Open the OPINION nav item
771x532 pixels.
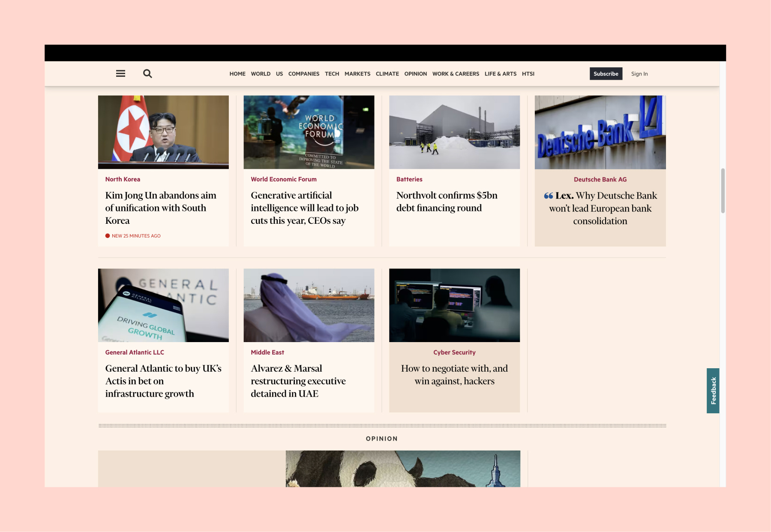[416, 74]
